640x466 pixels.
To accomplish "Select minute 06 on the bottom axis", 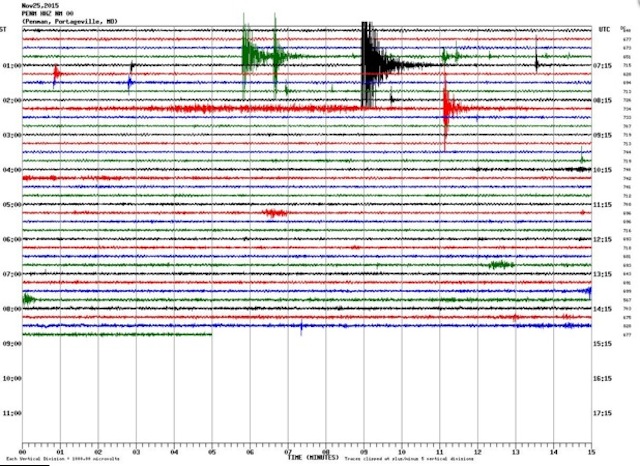I will click(250, 452).
